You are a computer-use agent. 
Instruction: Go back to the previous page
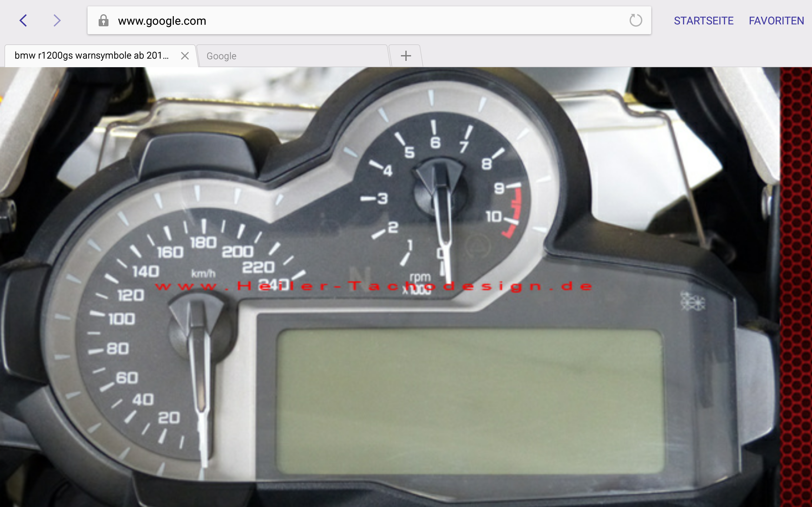(23, 21)
